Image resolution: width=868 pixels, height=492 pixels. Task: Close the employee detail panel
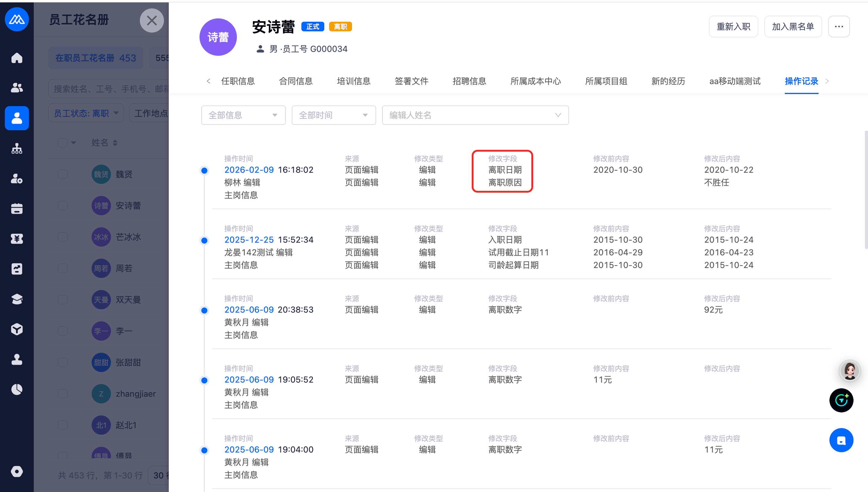click(152, 20)
